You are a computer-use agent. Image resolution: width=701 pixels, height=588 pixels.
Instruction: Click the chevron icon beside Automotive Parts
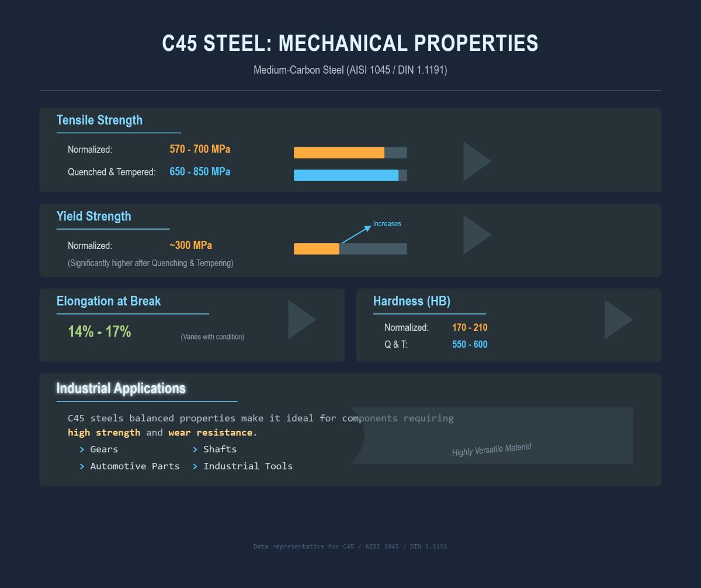pyautogui.click(x=81, y=466)
